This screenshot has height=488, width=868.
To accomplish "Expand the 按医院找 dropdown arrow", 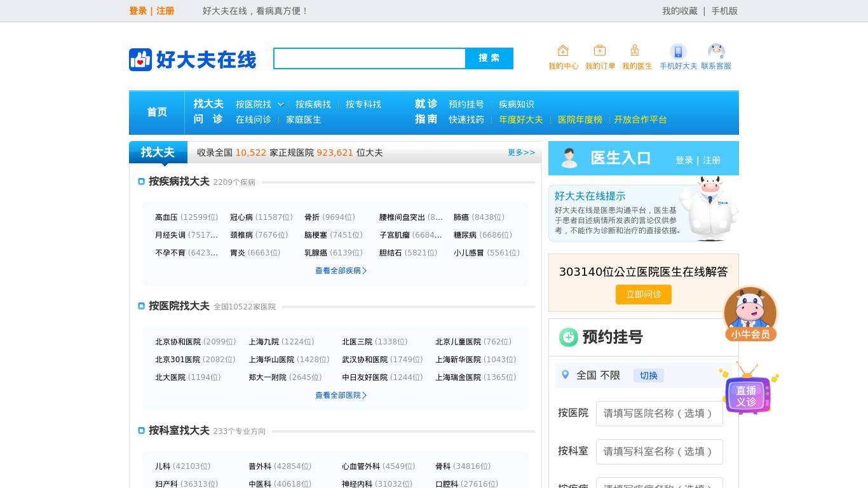I will pyautogui.click(x=280, y=104).
